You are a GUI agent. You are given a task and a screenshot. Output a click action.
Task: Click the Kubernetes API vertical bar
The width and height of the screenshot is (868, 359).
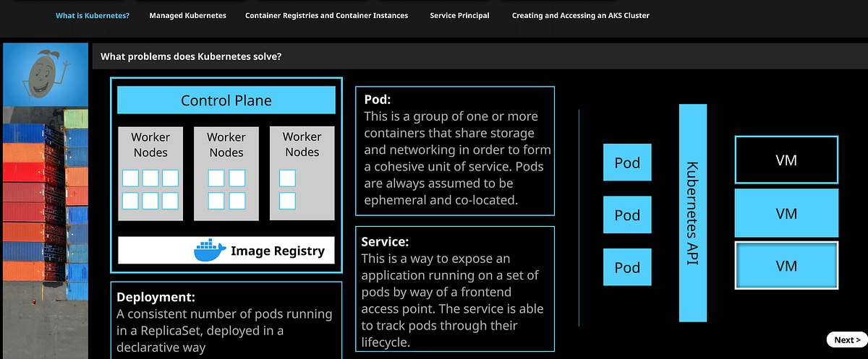(x=692, y=213)
